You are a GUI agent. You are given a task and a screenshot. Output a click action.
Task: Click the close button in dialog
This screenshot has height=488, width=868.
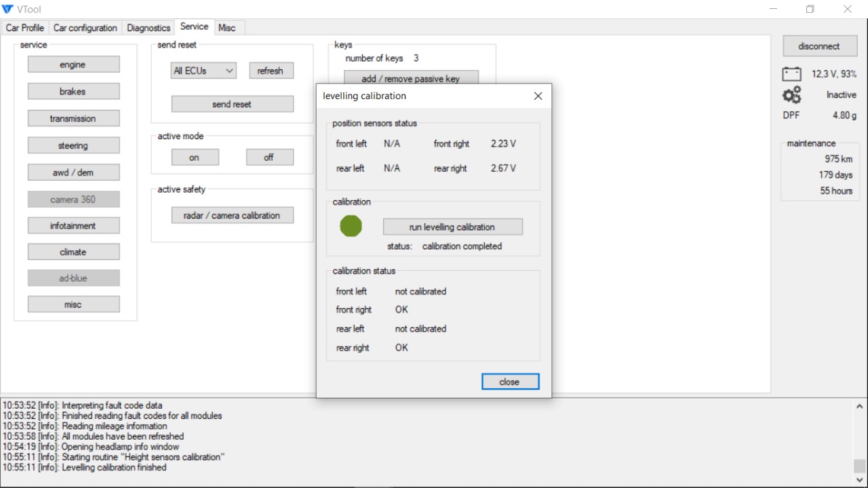click(x=510, y=382)
